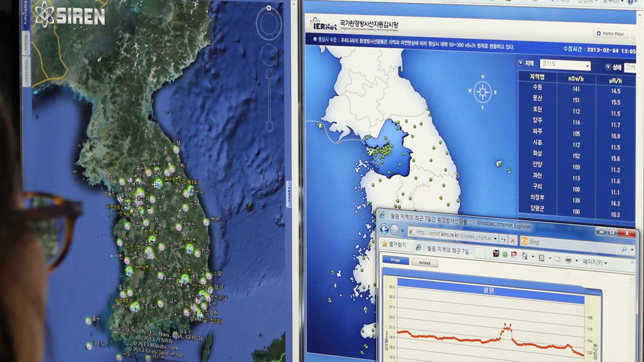Click the back arrow in Internet Explorer

384,229
